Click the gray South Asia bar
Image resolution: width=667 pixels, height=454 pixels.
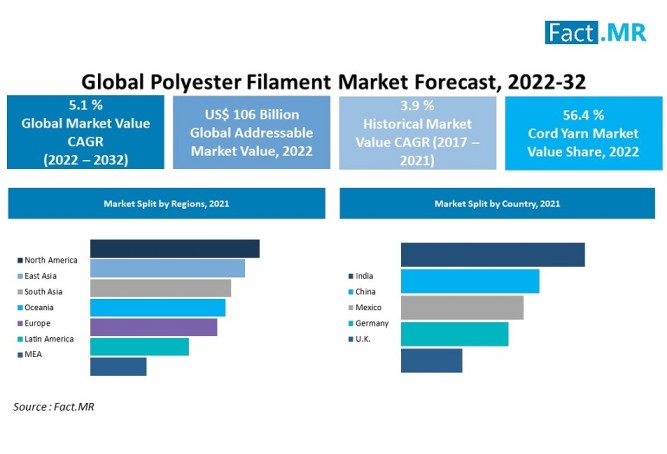tap(160, 288)
